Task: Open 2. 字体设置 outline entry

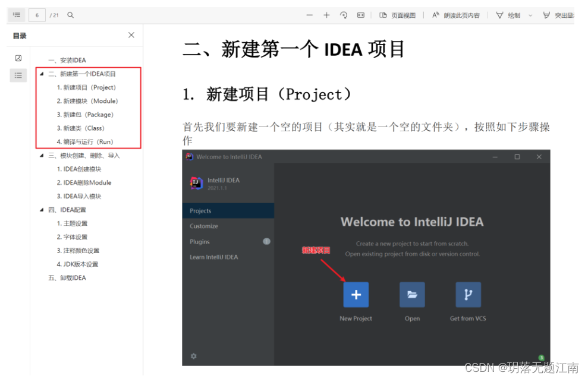Action: 72,237
